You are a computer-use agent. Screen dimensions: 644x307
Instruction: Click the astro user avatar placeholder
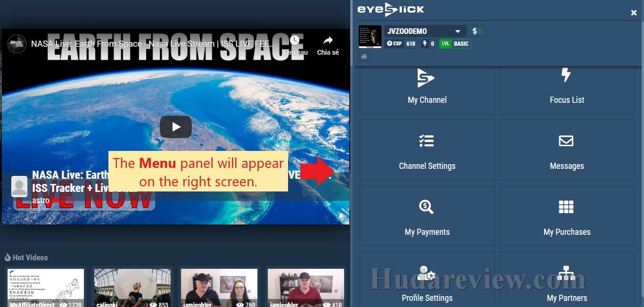[19, 187]
